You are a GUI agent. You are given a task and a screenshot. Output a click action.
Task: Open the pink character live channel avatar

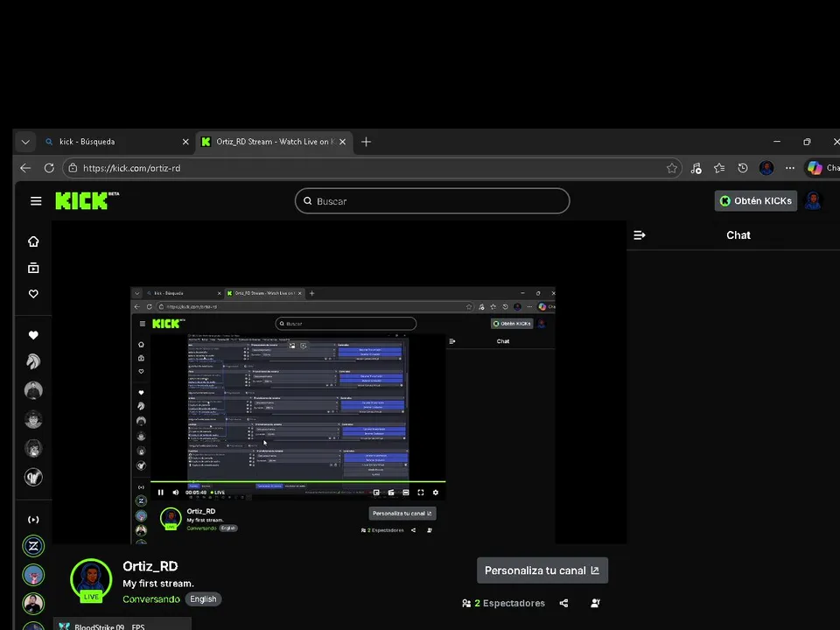(x=33, y=575)
